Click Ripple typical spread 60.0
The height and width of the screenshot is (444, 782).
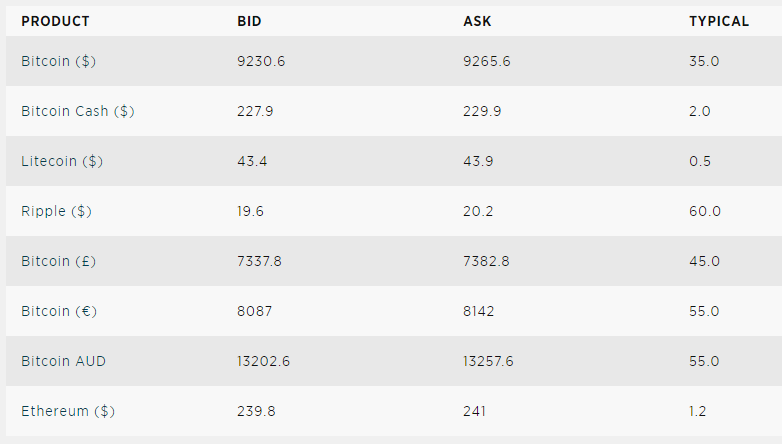[x=705, y=211]
